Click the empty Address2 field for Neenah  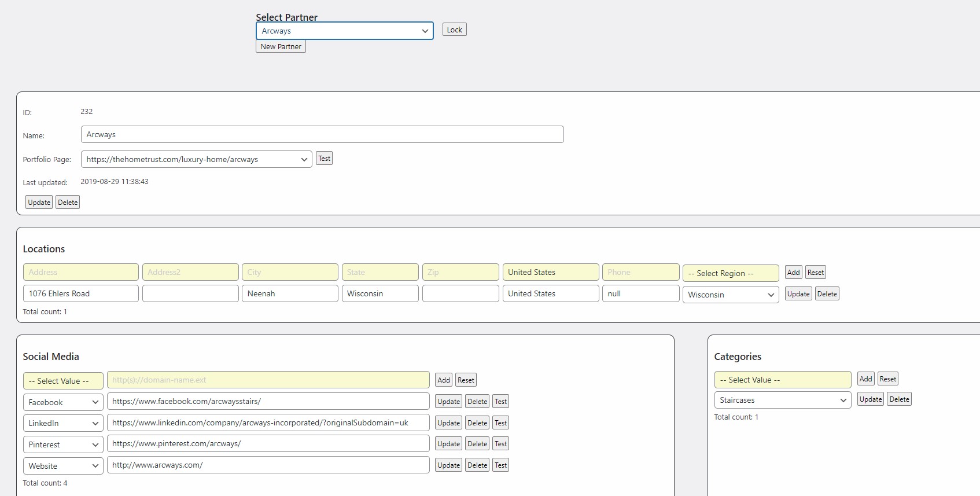point(190,293)
